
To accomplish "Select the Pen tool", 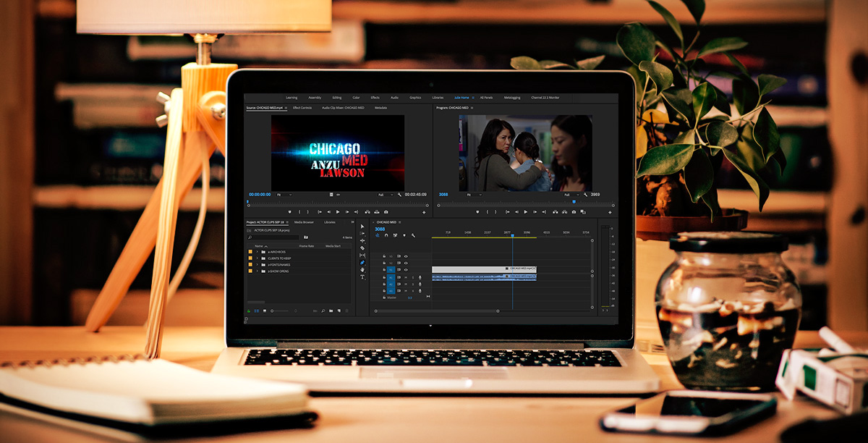I will [362, 263].
